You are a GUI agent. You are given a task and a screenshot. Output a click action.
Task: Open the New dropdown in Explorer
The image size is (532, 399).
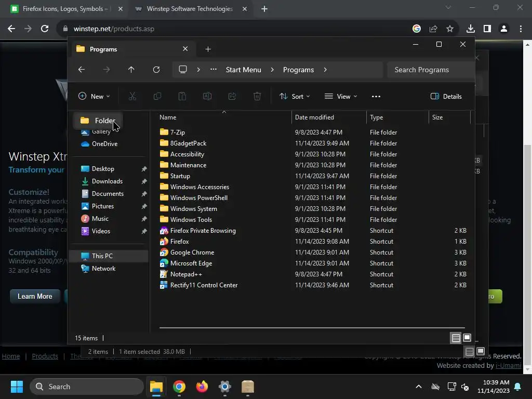click(95, 96)
